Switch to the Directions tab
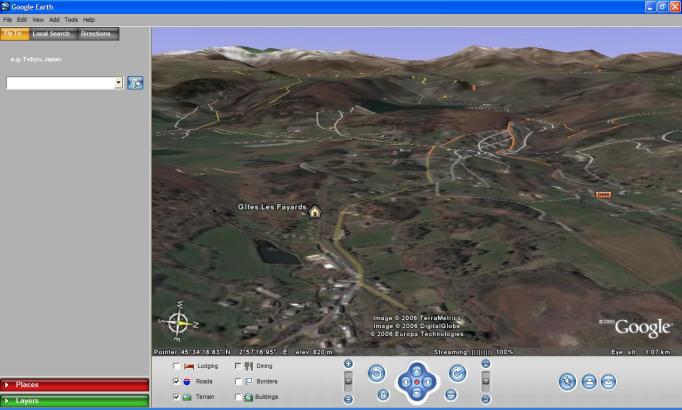Screen dimensions: 682x410 coord(96,34)
